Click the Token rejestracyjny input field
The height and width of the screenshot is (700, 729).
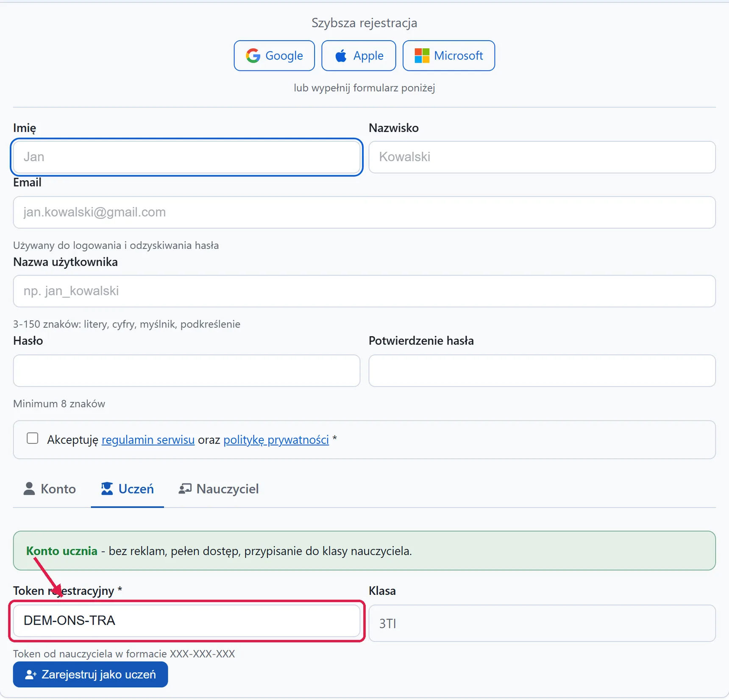(186, 621)
